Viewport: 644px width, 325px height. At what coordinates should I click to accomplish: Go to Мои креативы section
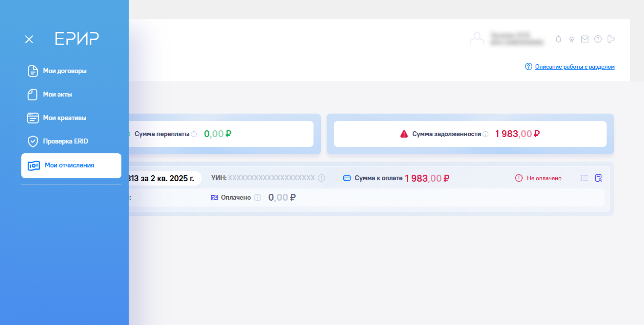click(x=64, y=118)
